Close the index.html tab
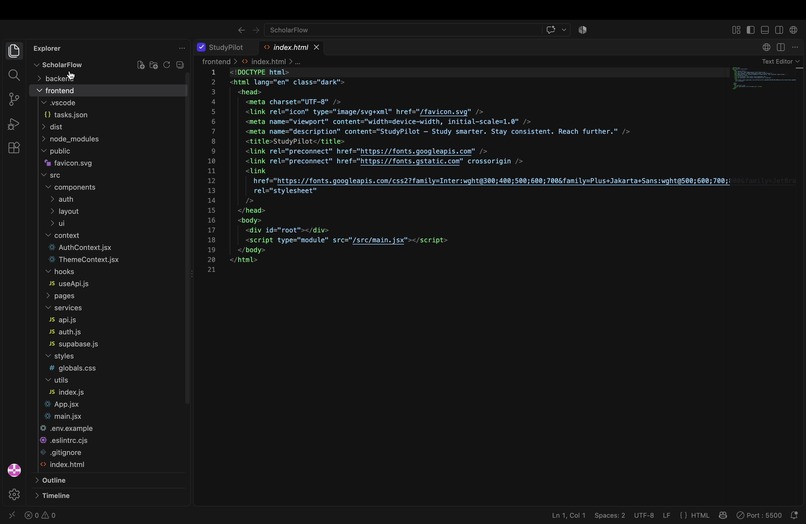This screenshot has height=524, width=806. (316, 47)
